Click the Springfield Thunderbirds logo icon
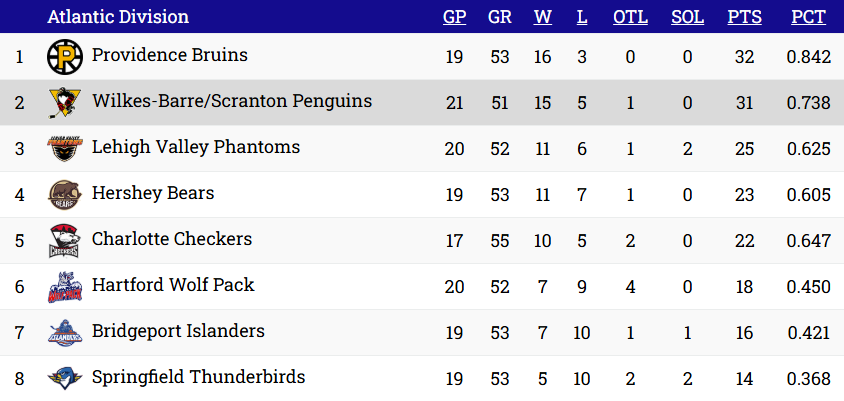The height and width of the screenshot is (401, 844). [64, 379]
